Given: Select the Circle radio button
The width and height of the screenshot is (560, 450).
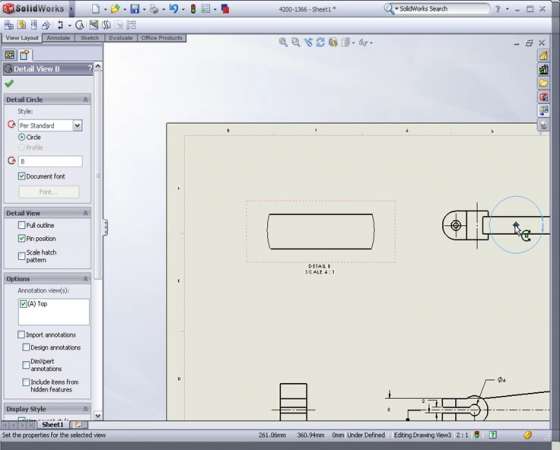Looking at the screenshot, I should point(22,137).
